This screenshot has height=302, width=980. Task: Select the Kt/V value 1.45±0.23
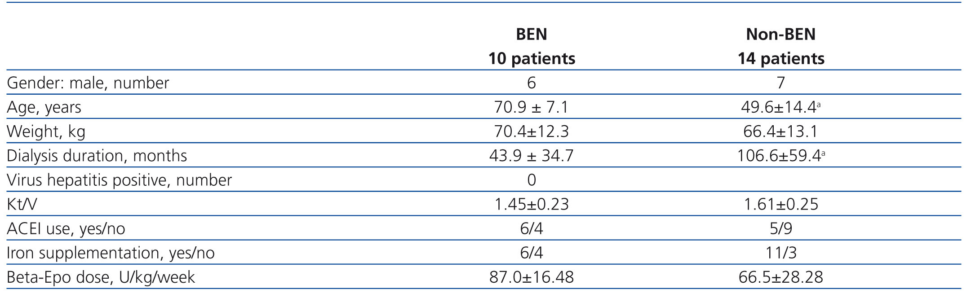[532, 205]
